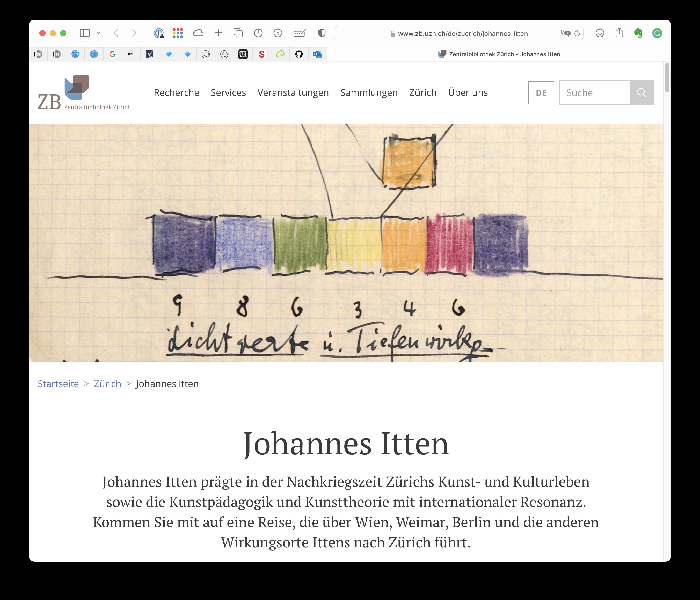This screenshot has width=700, height=600.
Task: Click the Itten color sketch hero image
Action: tap(346, 243)
